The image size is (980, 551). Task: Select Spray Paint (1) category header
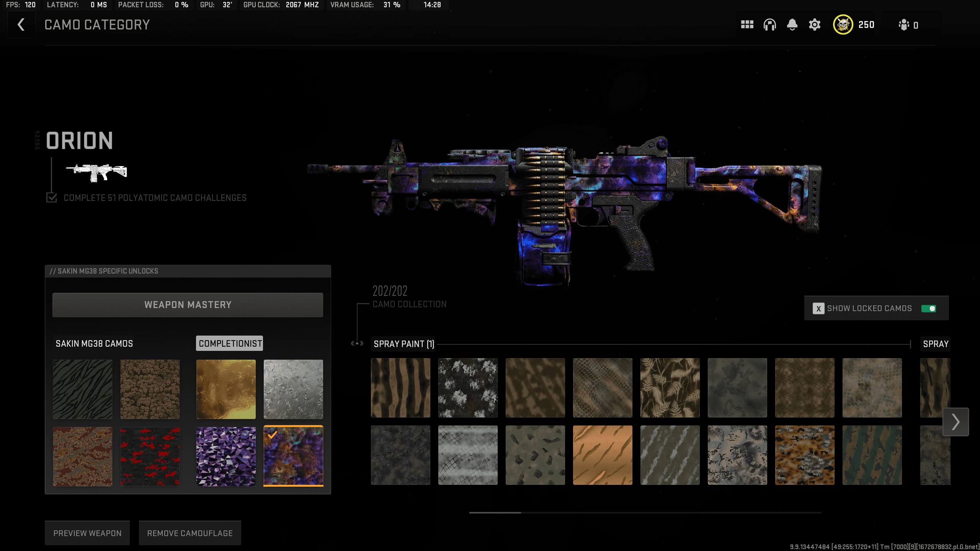(404, 344)
